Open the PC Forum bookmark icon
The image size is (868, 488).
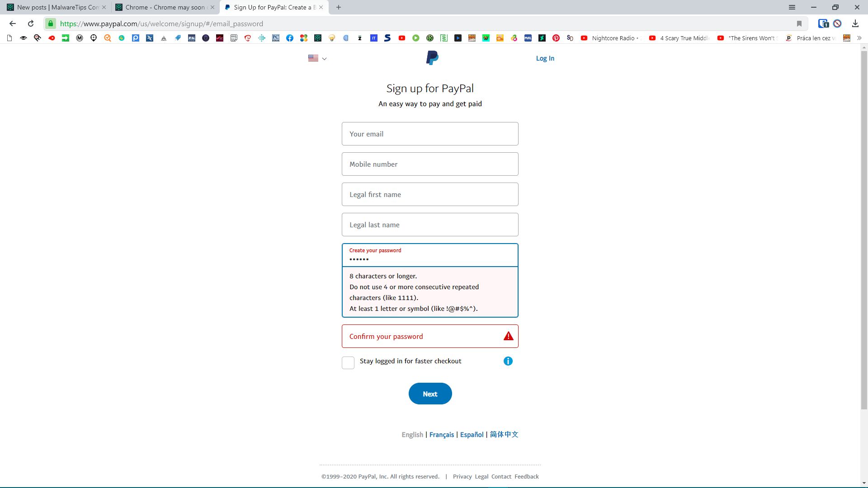click(276, 38)
